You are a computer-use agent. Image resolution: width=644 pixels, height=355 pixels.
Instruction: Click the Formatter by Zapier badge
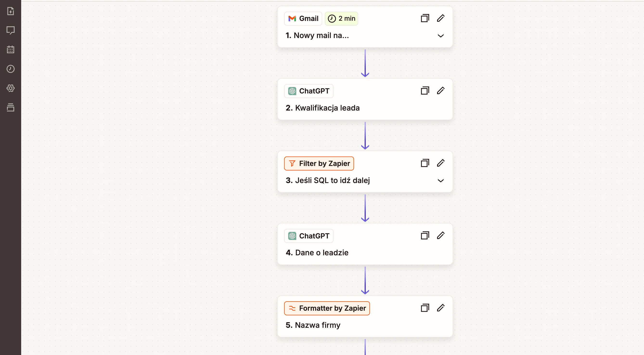tap(327, 308)
